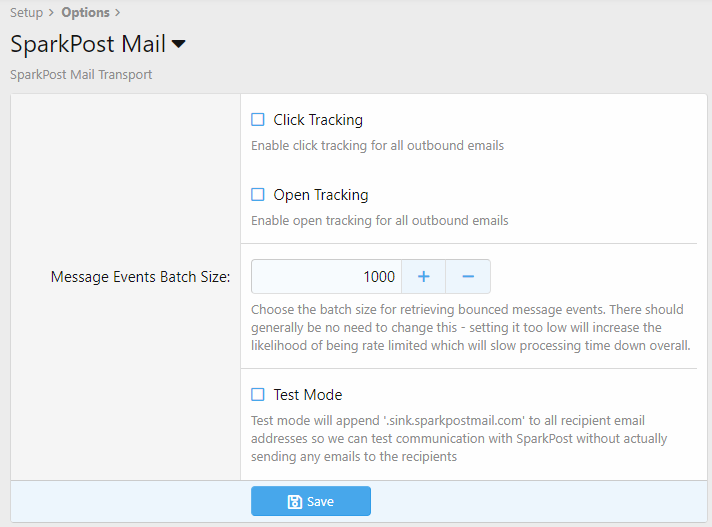
Task: Navigate to the Options breadcrumb
Action: pyautogui.click(x=85, y=13)
